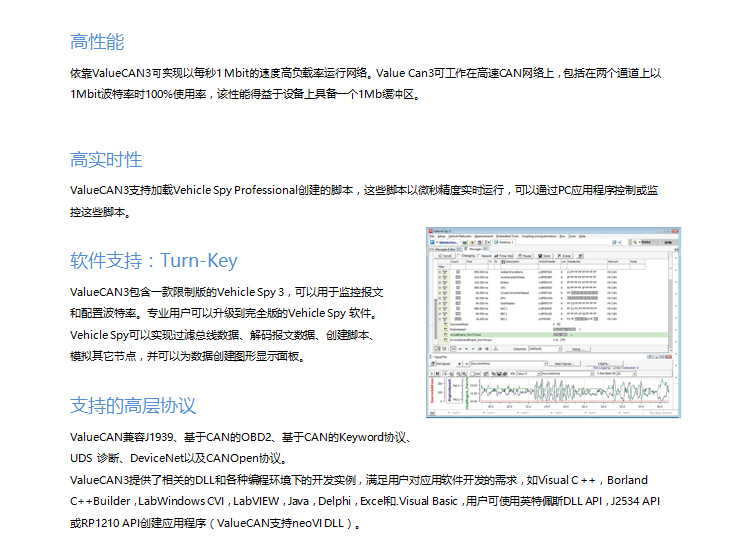Click the line starting C++Builder，LabWindows CVI
Screen dimensions: 750x558
click(365, 501)
